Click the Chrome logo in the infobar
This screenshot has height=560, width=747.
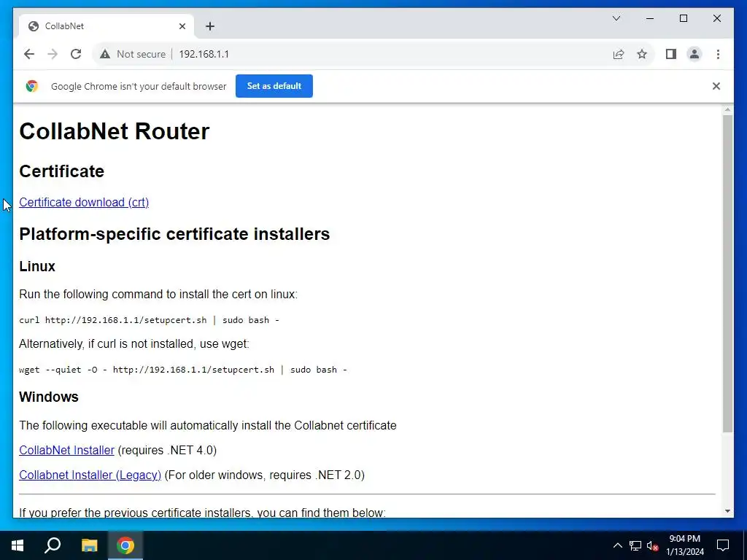coord(32,86)
